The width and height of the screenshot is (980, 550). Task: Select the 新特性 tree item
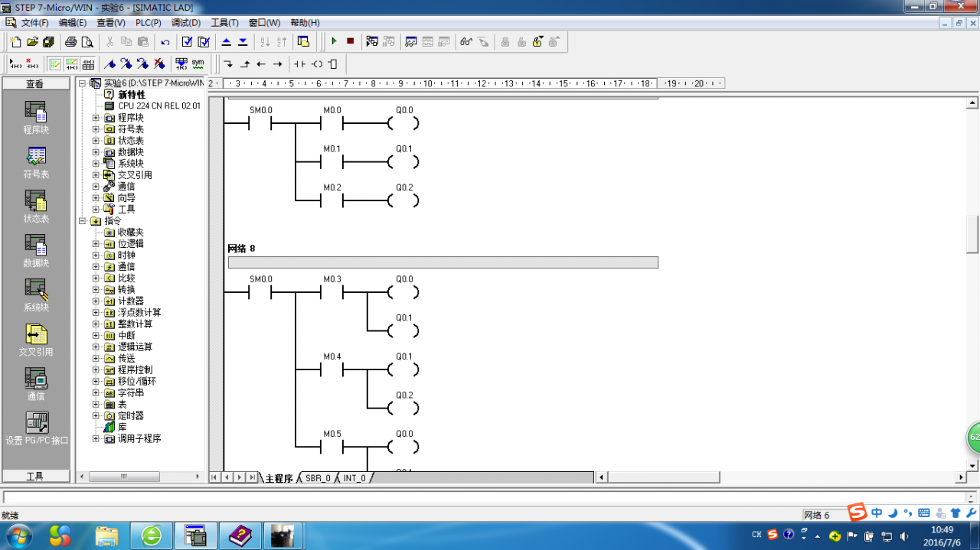(x=132, y=95)
